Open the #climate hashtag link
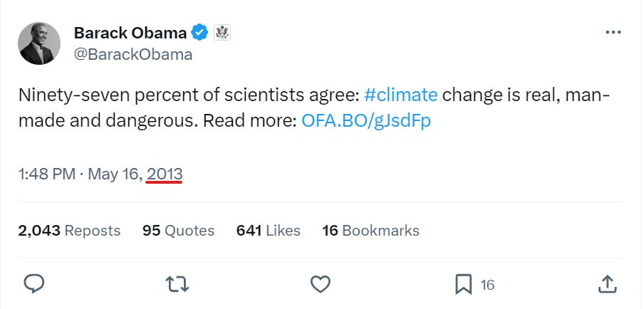 click(400, 95)
